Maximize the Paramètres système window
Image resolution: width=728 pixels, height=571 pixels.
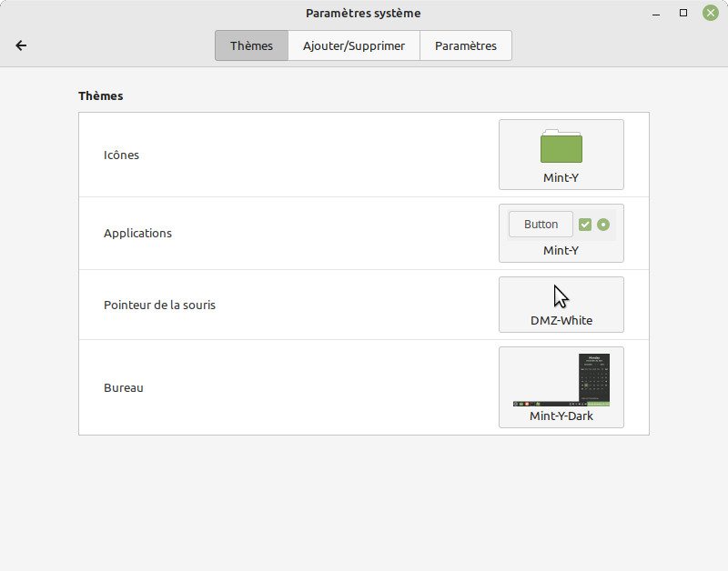tap(683, 13)
